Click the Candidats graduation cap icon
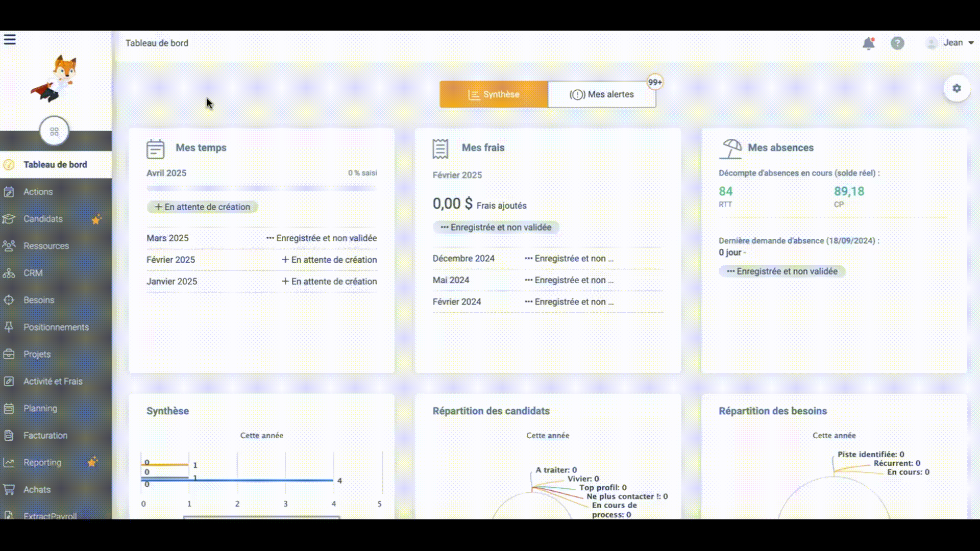The image size is (980, 551). 9,219
